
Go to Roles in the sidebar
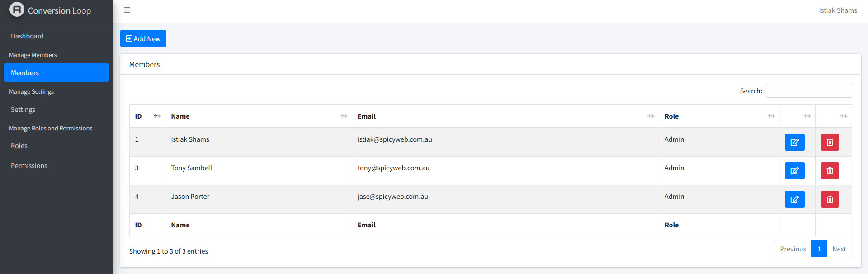click(19, 146)
